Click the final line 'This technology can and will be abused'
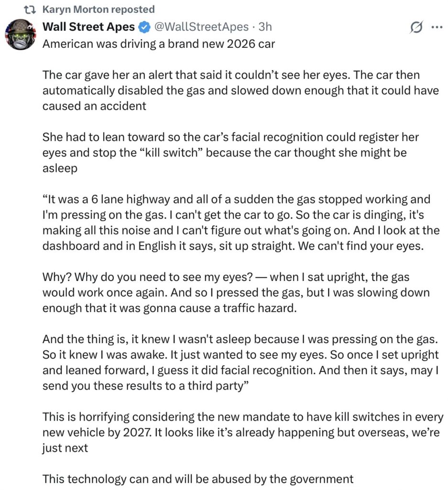The height and width of the screenshot is (490, 448). point(198,479)
